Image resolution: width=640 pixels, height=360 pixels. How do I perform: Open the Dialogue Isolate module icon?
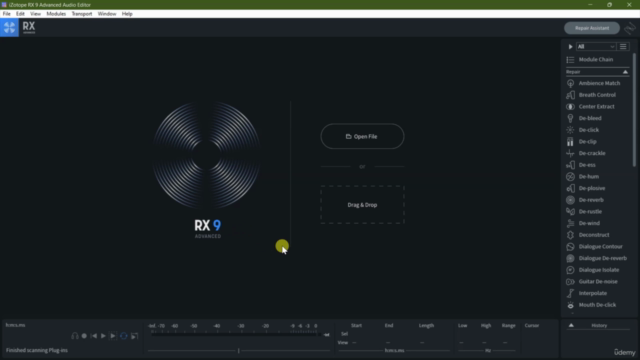pyautogui.click(x=570, y=270)
